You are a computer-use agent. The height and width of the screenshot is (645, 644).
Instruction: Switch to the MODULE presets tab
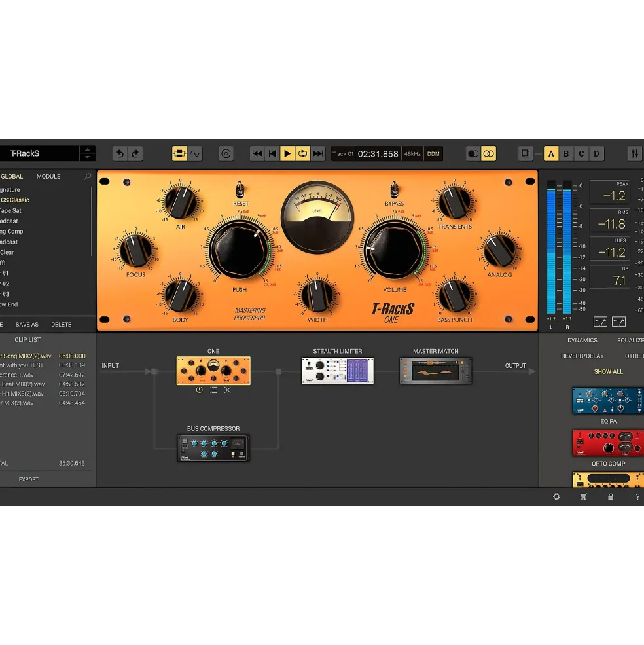point(48,176)
